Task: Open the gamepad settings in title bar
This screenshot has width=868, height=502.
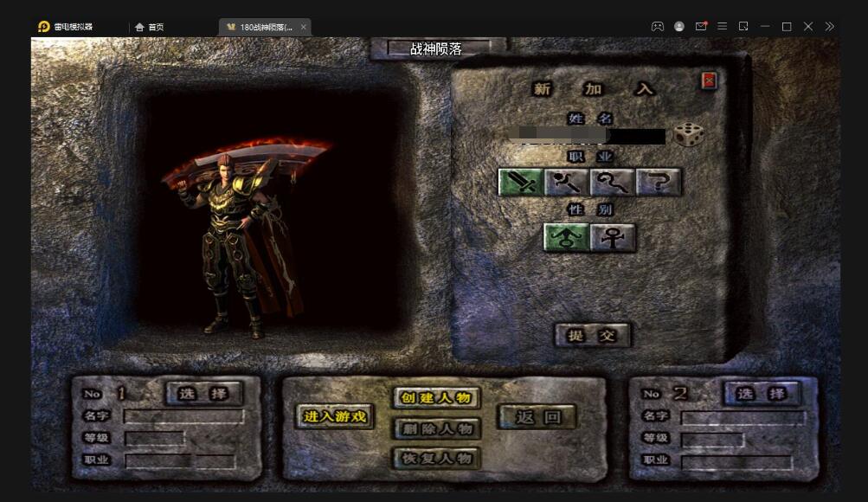Action: point(658,27)
